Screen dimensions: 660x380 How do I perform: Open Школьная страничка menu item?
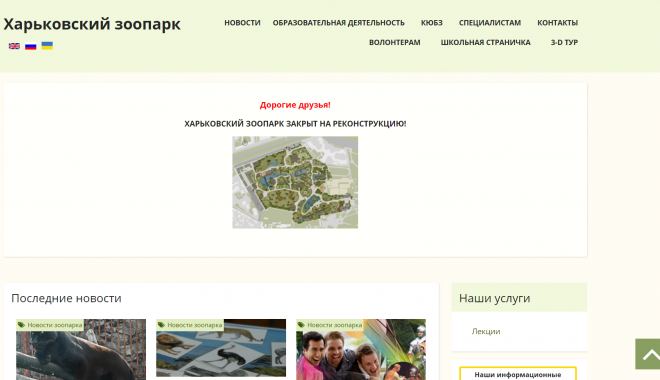click(486, 43)
